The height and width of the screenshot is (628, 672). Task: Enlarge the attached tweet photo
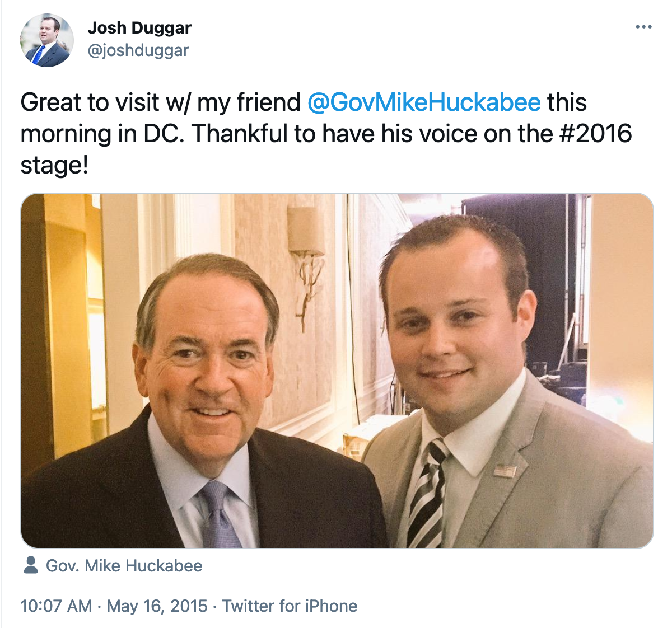(x=337, y=371)
